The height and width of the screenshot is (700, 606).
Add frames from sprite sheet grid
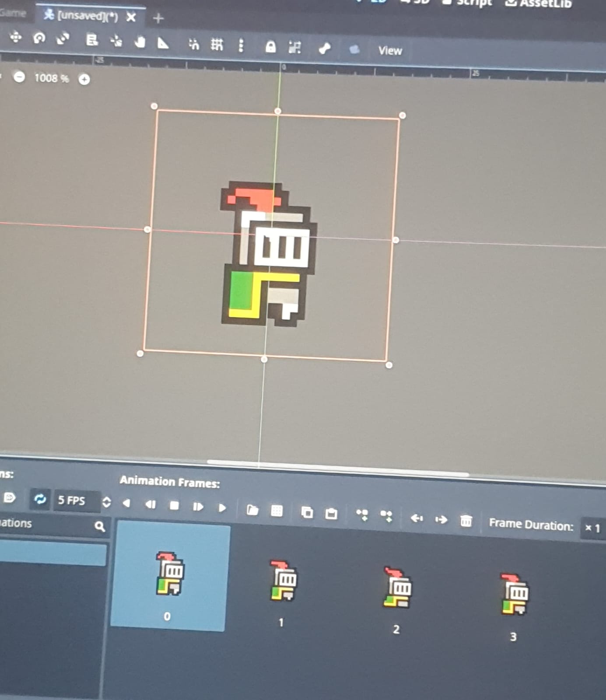point(277,511)
